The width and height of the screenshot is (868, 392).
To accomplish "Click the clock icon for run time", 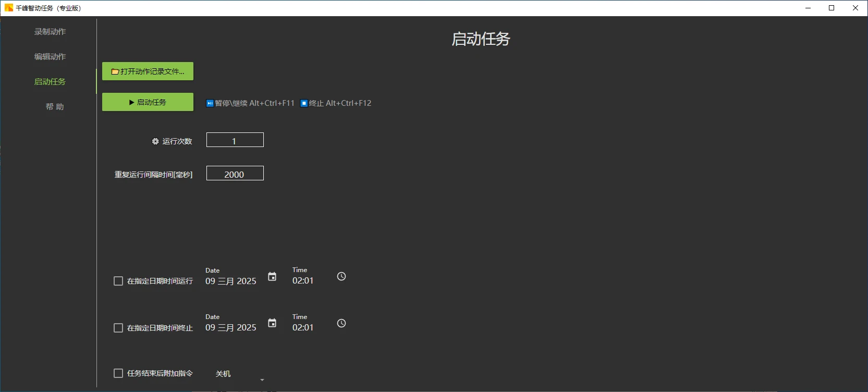I will [x=341, y=276].
